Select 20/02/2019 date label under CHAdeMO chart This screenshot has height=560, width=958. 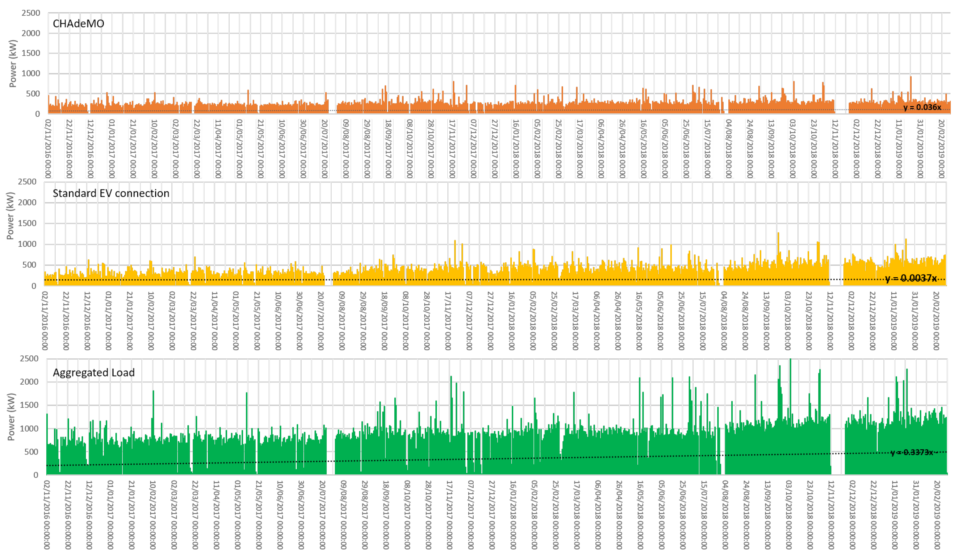[941, 149]
